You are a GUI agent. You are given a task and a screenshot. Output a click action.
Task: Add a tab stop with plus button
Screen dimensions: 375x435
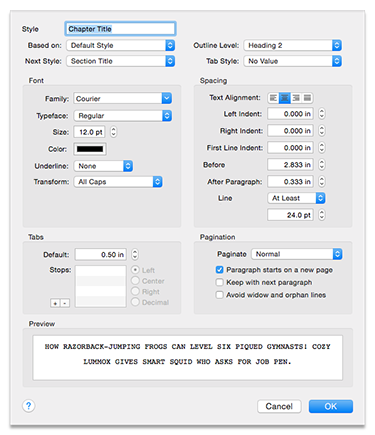[55, 303]
